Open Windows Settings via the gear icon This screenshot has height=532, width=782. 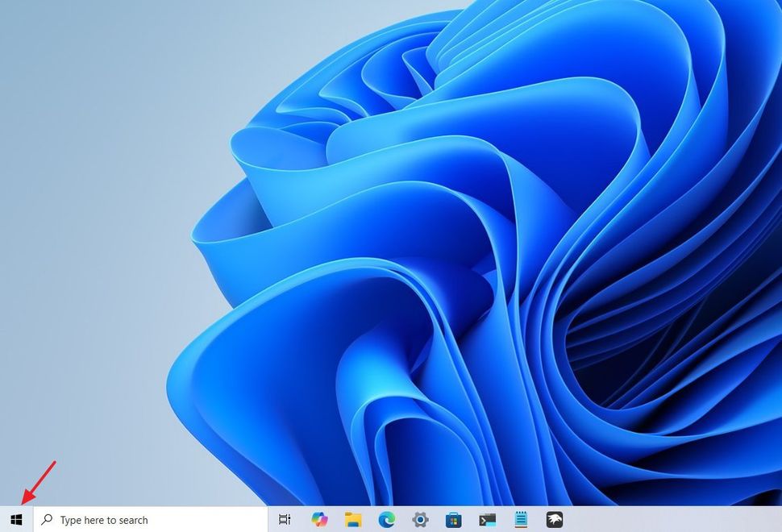coord(420,520)
